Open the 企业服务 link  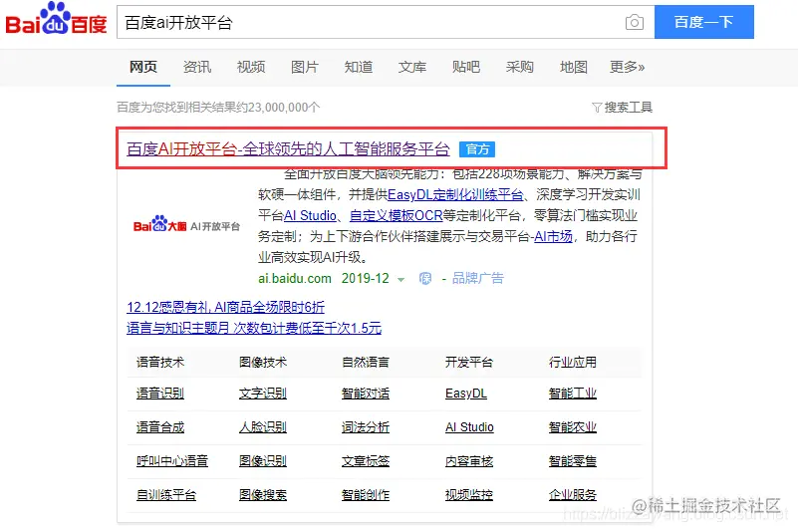pyautogui.click(x=573, y=495)
